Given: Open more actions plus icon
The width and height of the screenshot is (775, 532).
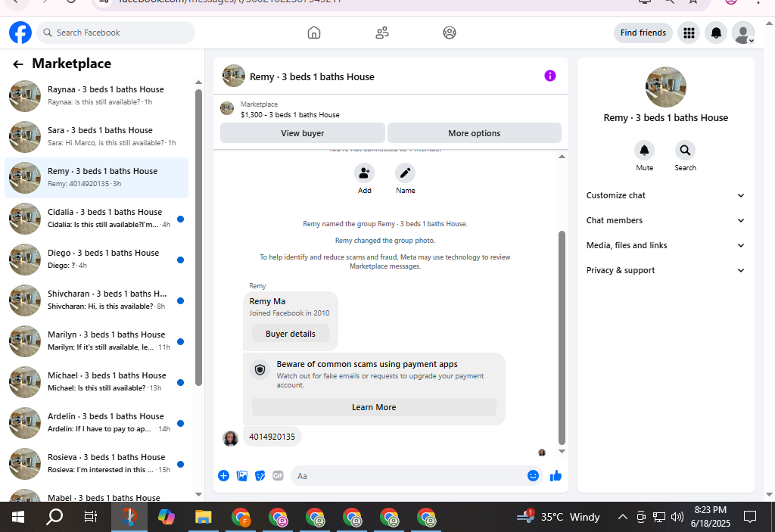Looking at the screenshot, I should click(x=223, y=476).
